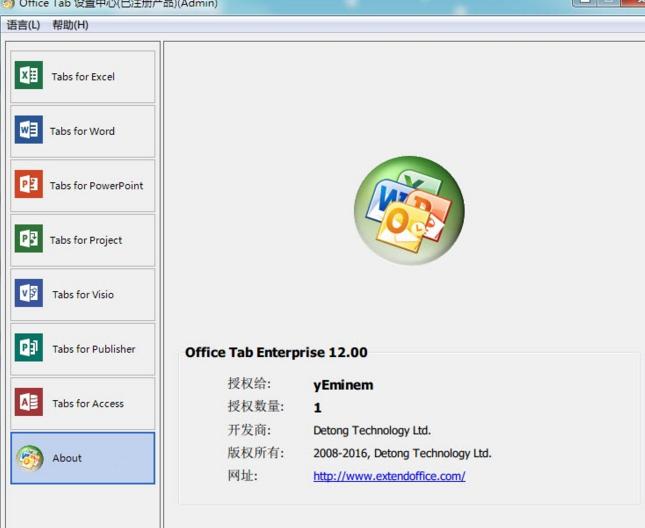
Task: Open the Tabs for Excel settings tab
Action: (x=83, y=76)
